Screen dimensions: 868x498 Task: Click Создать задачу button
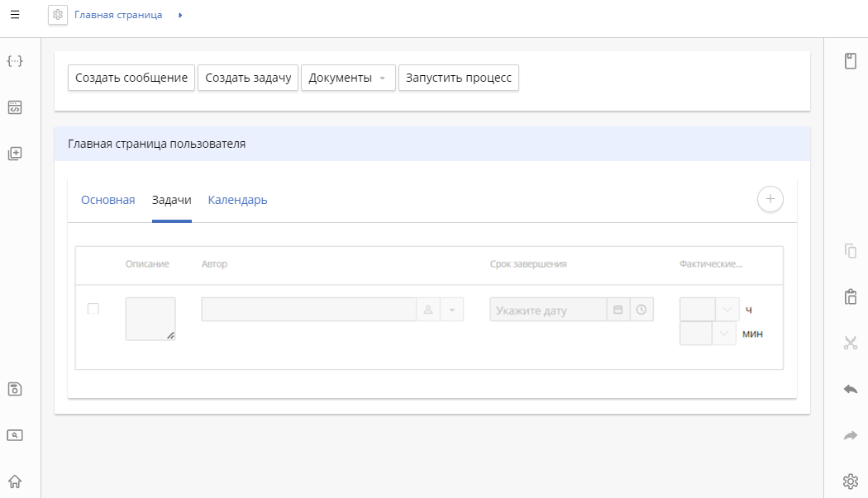[x=248, y=78]
